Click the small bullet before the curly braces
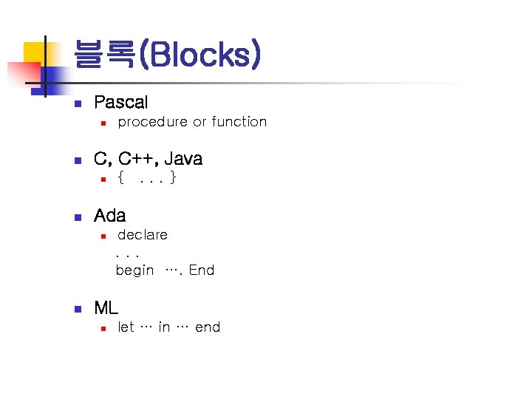Image resolution: width=532 pixels, height=399 pixels. [x=104, y=179]
